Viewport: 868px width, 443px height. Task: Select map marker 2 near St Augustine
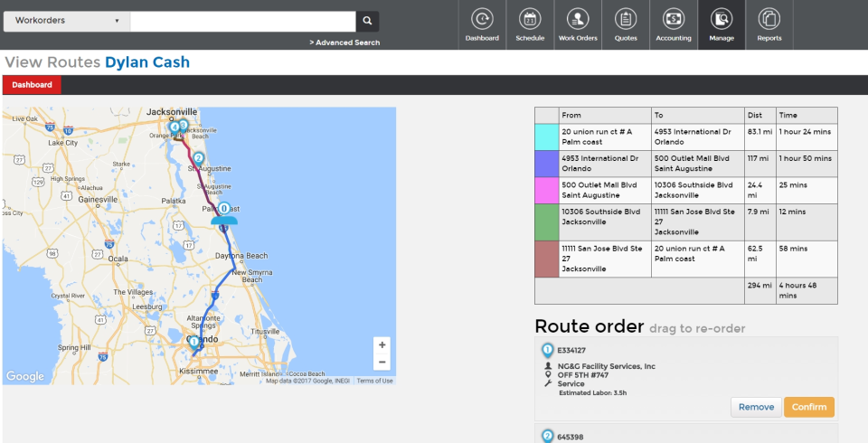coord(198,159)
